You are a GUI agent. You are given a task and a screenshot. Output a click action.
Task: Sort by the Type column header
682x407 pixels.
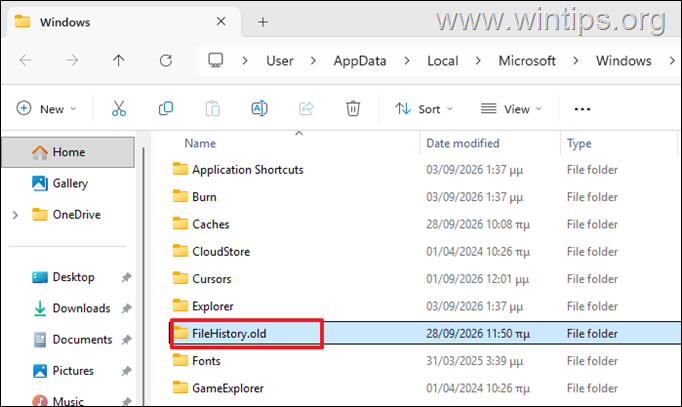[579, 143]
